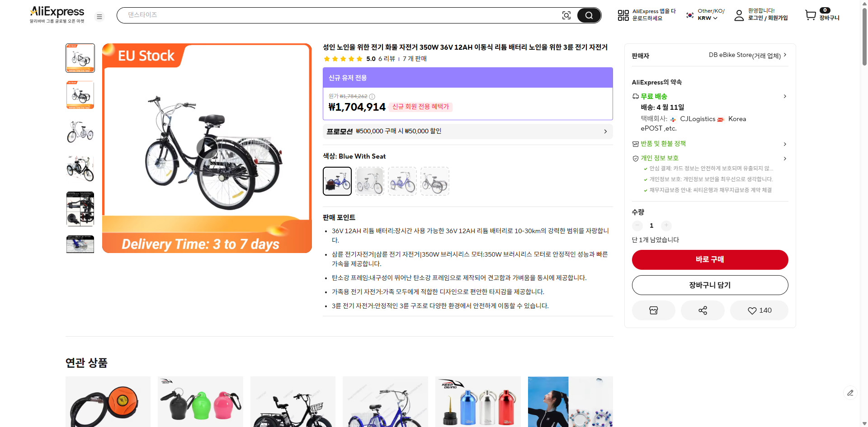The width and height of the screenshot is (868, 427).
Task: Expand the promotion discount details chevron
Action: tap(605, 131)
